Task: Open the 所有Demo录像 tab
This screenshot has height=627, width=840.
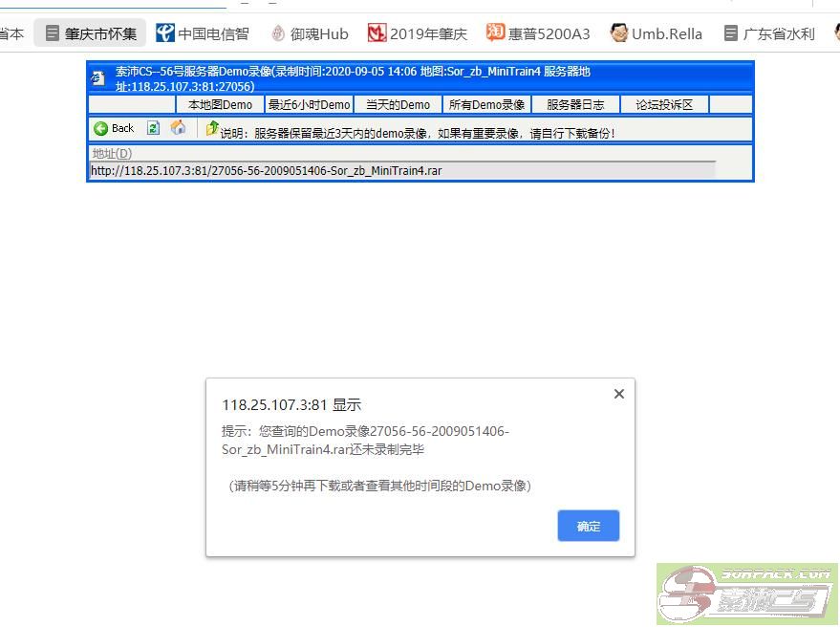Action: (486, 105)
